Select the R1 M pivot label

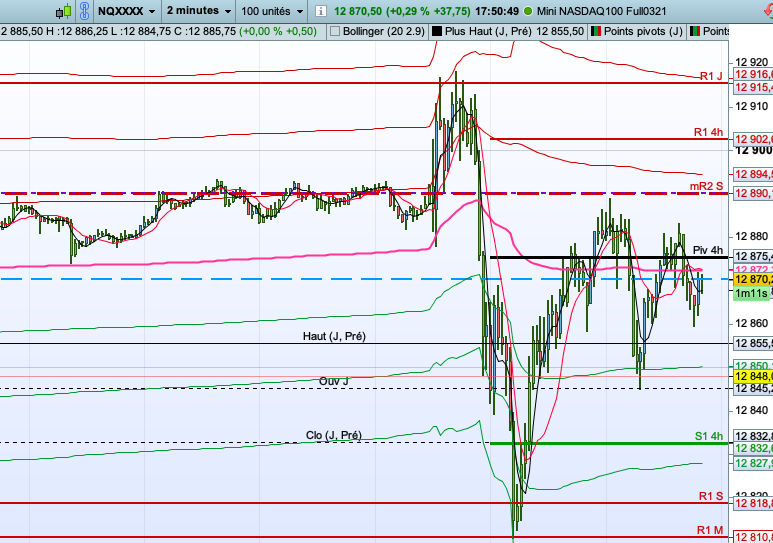click(710, 530)
